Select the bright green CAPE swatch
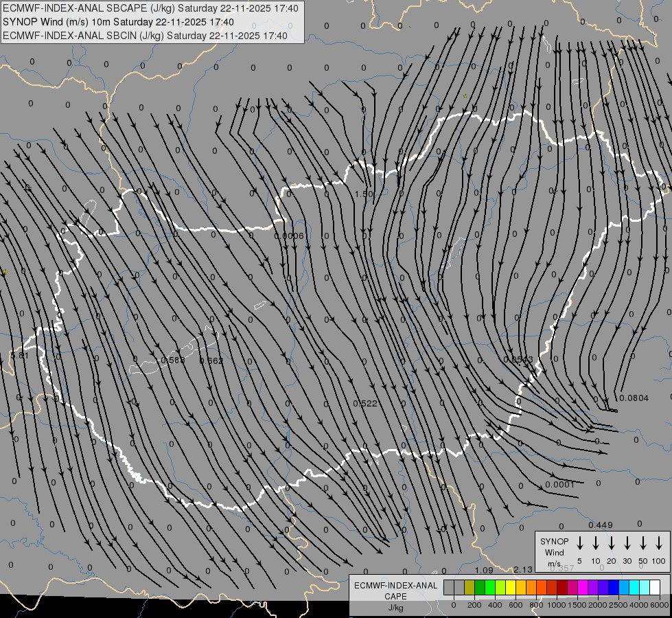The width and height of the screenshot is (672, 618). 490,587
